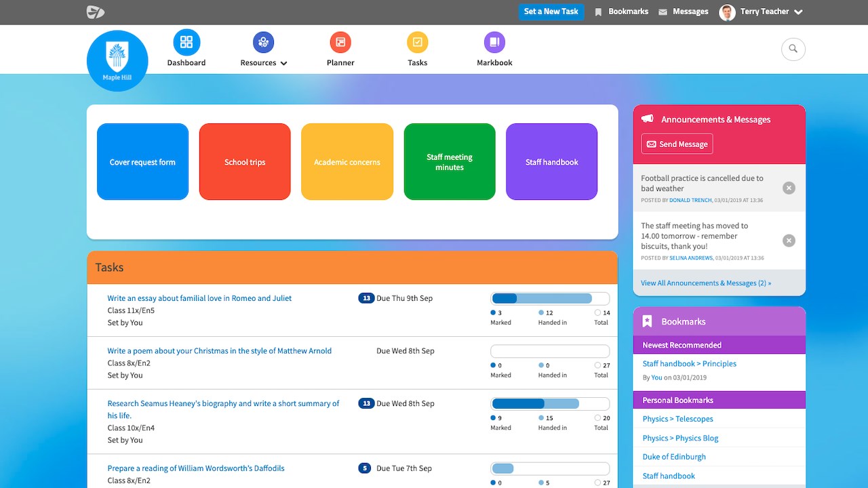Click the 'You' author link under Newest Recommended
The width and height of the screenshot is (868, 488).
(656, 378)
